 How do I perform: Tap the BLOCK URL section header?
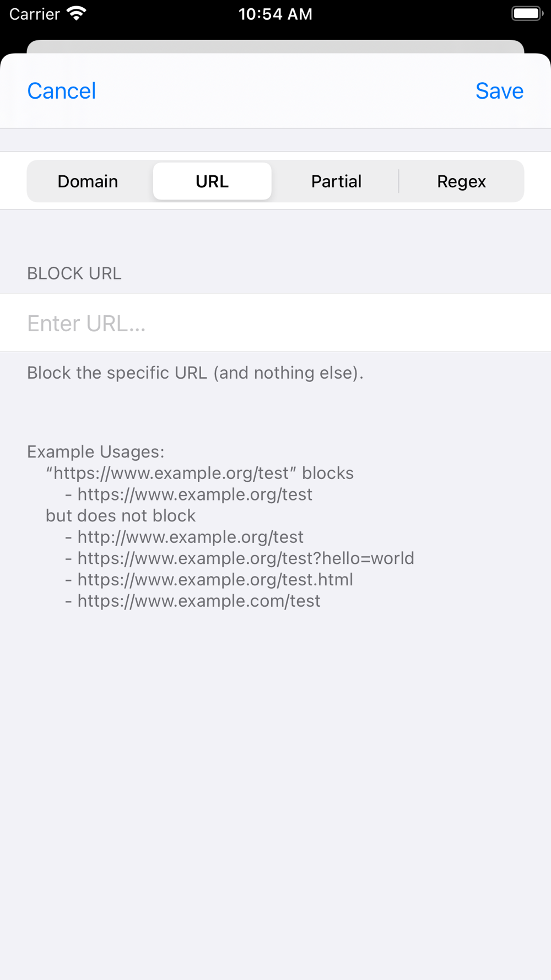(x=74, y=273)
